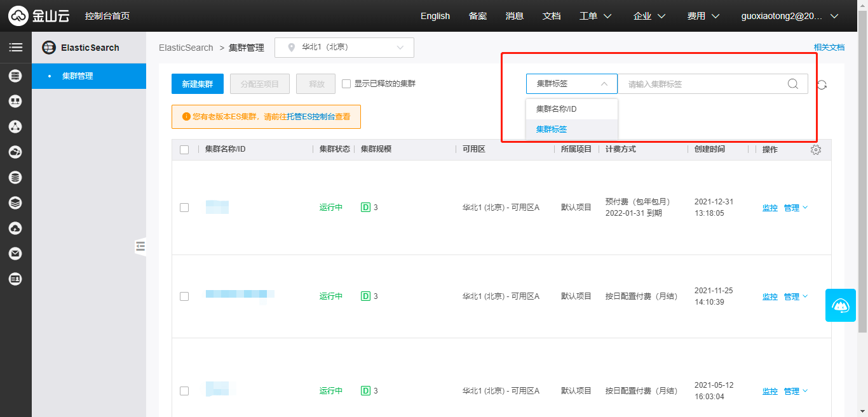Click the 请输入集群标签 search field
This screenshot has width=868, height=417.
702,84
